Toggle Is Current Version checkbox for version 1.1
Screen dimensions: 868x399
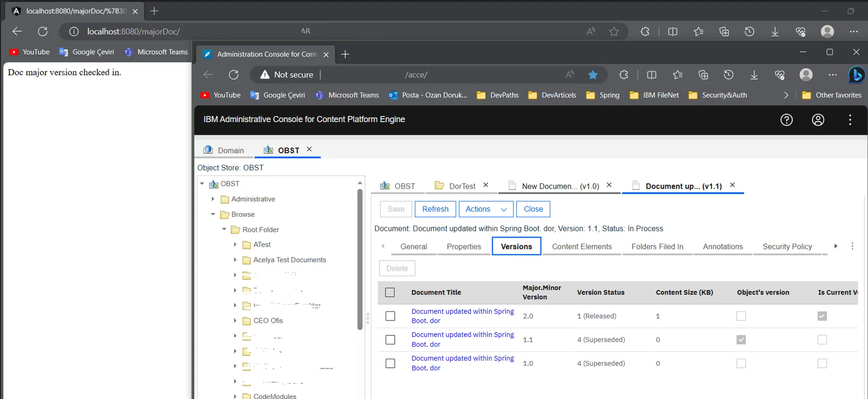(822, 340)
